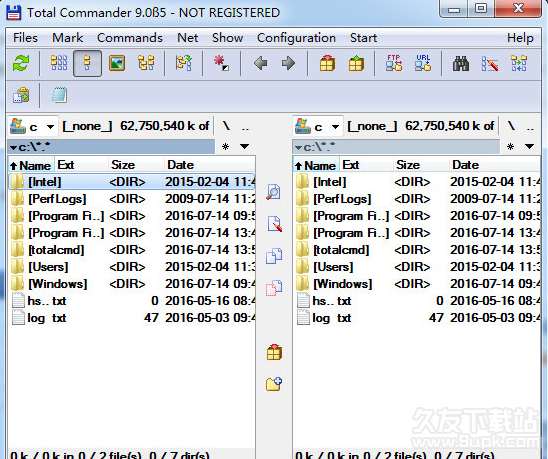Select log txt file in left panel
The image size is (548, 459).
click(x=131, y=318)
